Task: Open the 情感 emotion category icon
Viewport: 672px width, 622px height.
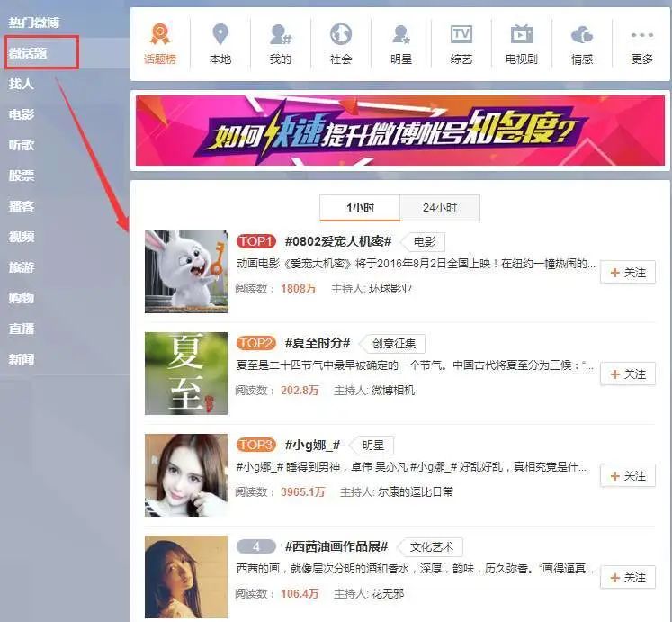Action: click(x=582, y=36)
